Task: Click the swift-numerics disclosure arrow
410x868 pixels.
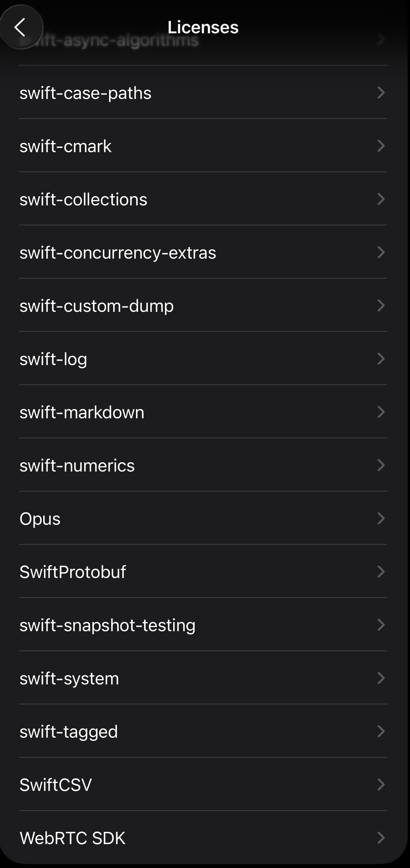Action: point(381,465)
